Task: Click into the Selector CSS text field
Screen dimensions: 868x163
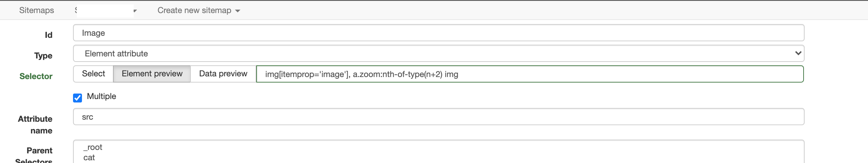Action: click(529, 74)
